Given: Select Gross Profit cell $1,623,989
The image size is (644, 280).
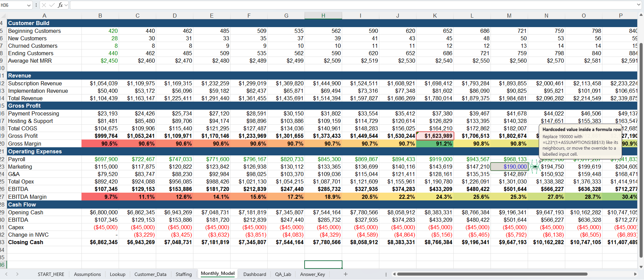Looking at the screenshot, I should 435,136.
